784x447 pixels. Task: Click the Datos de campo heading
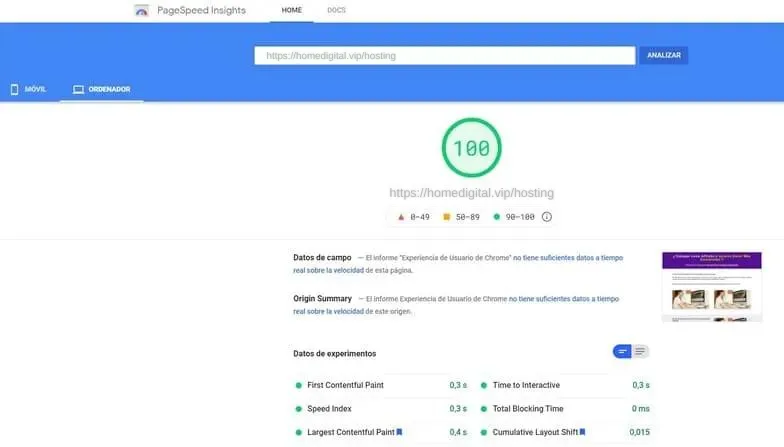coord(322,258)
